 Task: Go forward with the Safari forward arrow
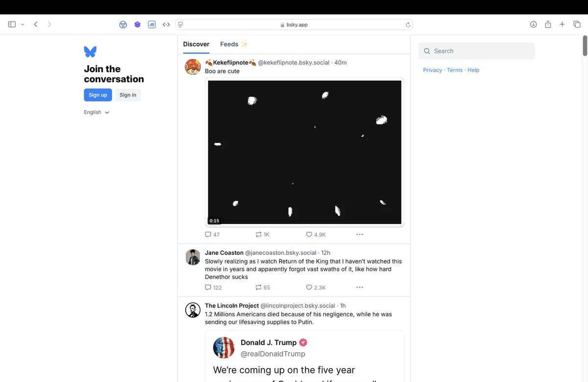click(x=49, y=25)
